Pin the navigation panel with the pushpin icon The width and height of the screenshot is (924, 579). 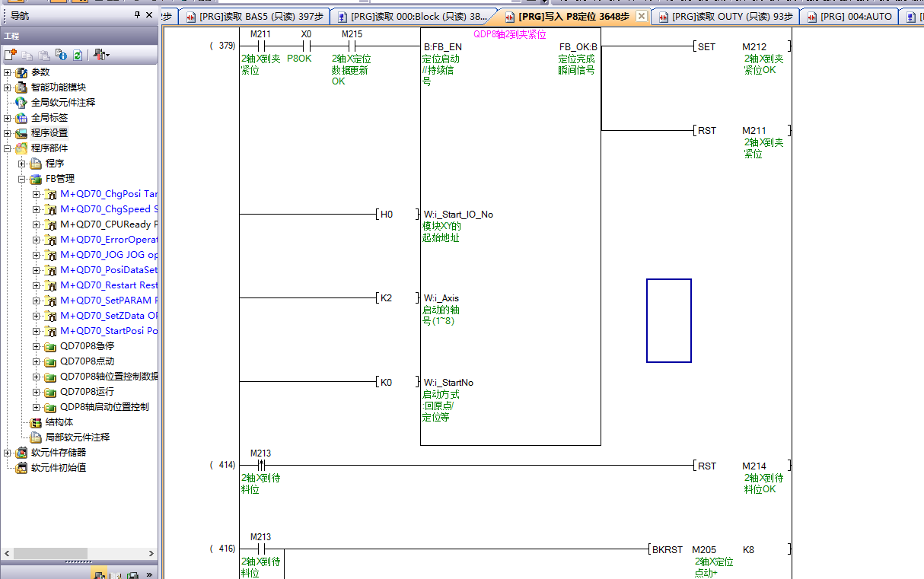pyautogui.click(x=137, y=15)
